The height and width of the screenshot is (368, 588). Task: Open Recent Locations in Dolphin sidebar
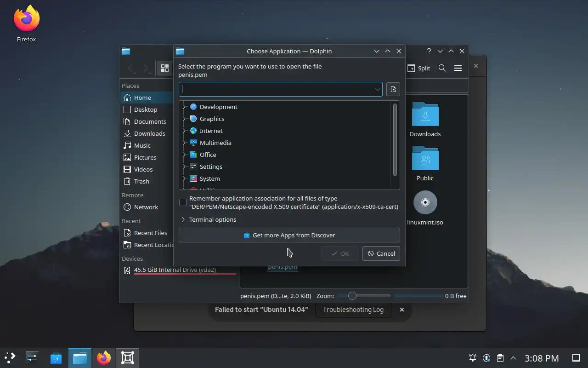click(147, 245)
